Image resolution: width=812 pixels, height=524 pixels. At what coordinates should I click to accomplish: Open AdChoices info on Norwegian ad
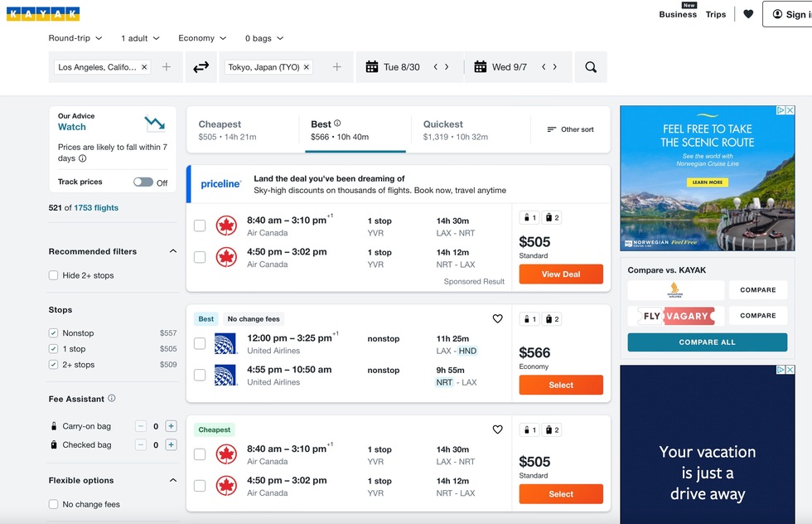[x=781, y=110]
